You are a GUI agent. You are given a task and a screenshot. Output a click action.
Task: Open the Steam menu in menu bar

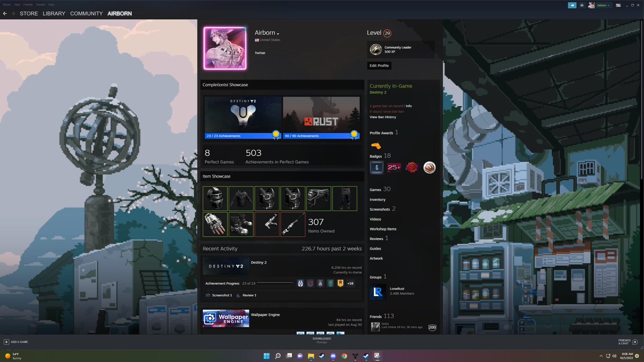coord(6,4)
